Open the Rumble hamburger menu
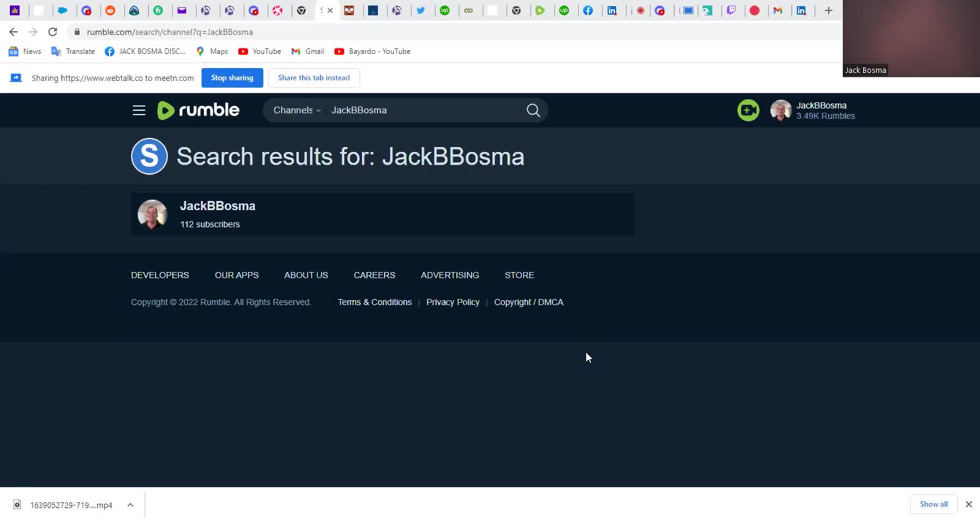The width and height of the screenshot is (980, 522). (x=139, y=110)
